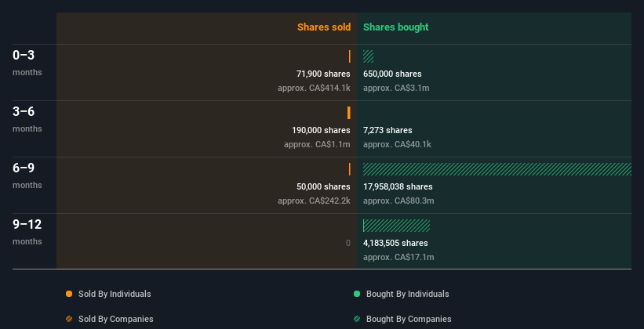The width and height of the screenshot is (644, 329).
Task: Click the approx. CA$17.1m value
Action: click(398, 257)
